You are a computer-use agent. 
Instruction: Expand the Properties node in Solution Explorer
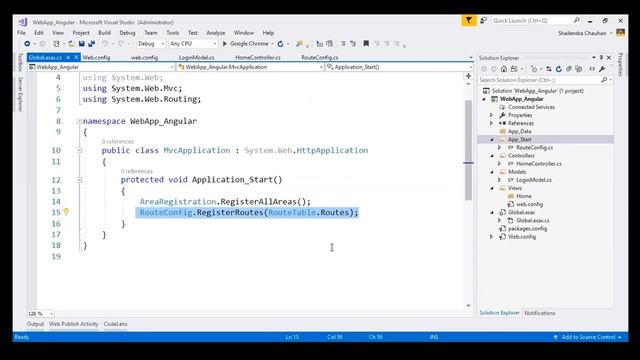pos(491,115)
